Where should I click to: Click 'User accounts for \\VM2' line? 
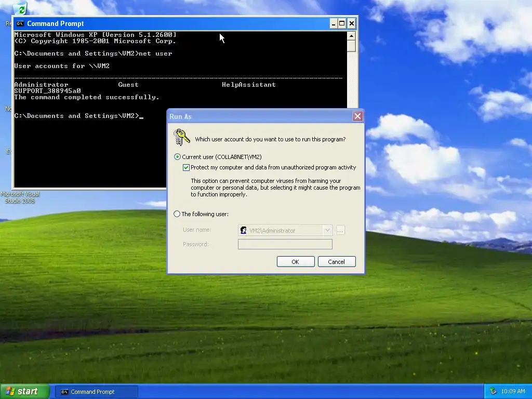[62, 66]
